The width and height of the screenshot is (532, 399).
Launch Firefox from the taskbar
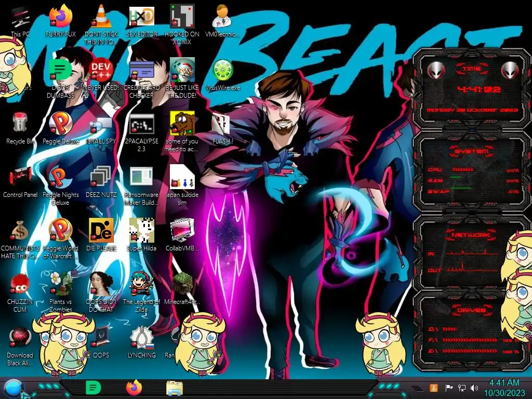point(134,388)
